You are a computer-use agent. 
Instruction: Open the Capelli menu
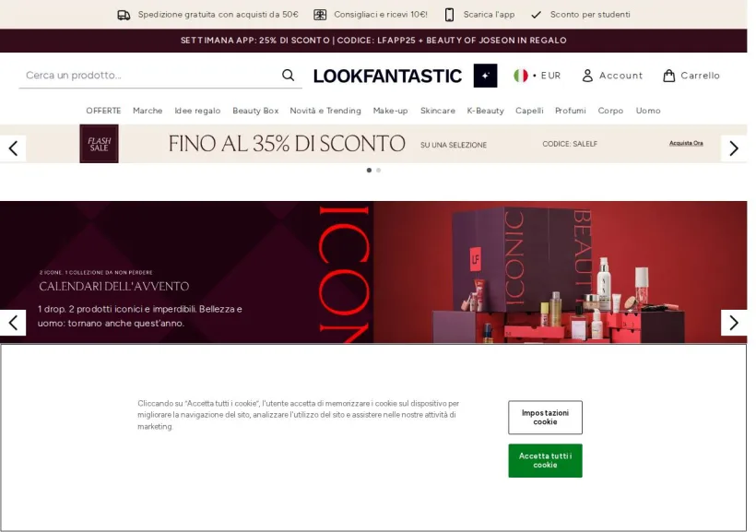529,111
